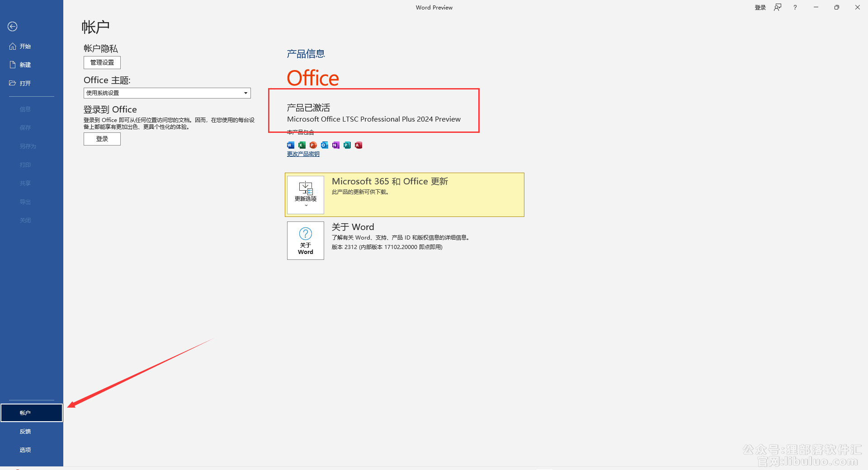The height and width of the screenshot is (470, 868).
Task: Expand the Update Options (更新选项) button
Action: click(306, 195)
